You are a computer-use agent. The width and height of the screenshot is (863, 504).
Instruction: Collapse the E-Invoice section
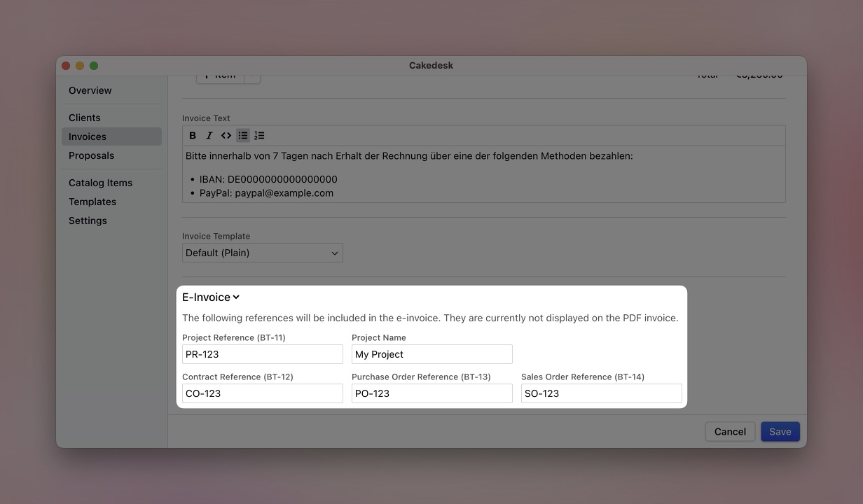pyautogui.click(x=236, y=297)
